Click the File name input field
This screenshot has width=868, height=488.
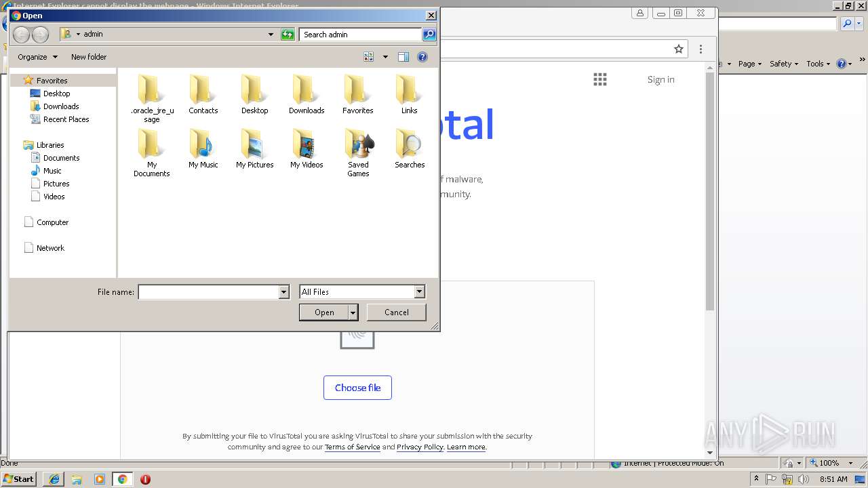coord(208,292)
